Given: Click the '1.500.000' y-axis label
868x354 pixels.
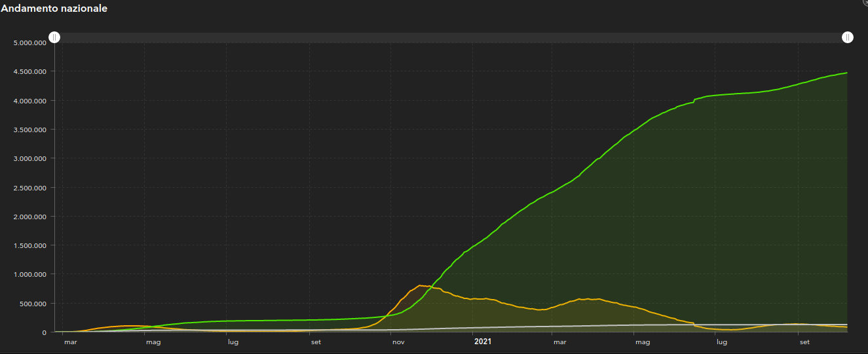Looking at the screenshot, I should (x=29, y=246).
